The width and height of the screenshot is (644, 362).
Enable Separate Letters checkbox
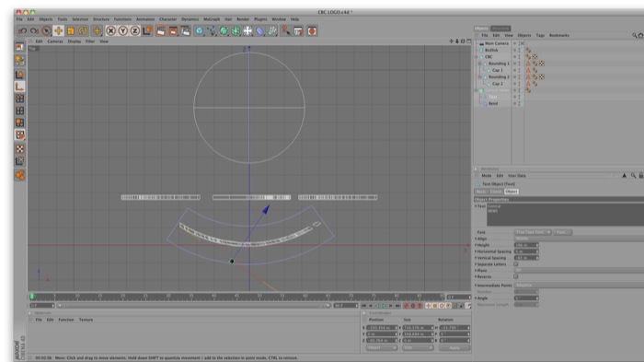pyautogui.click(x=516, y=264)
